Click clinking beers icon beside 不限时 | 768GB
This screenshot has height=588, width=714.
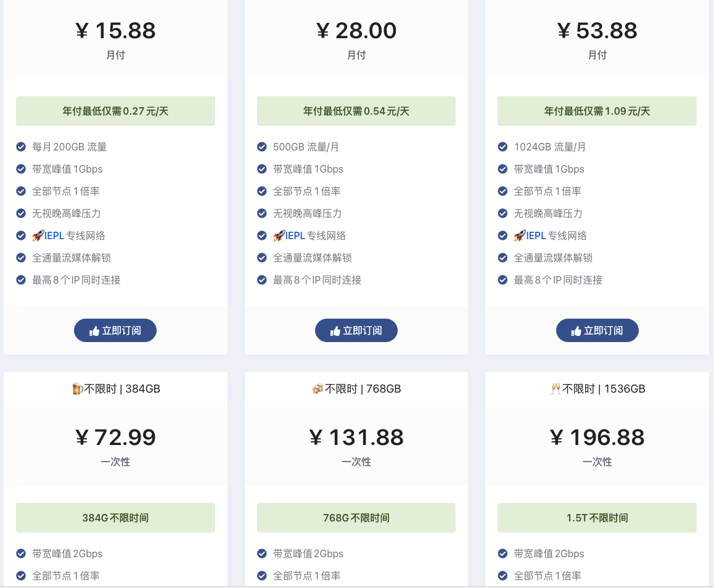tap(318, 389)
